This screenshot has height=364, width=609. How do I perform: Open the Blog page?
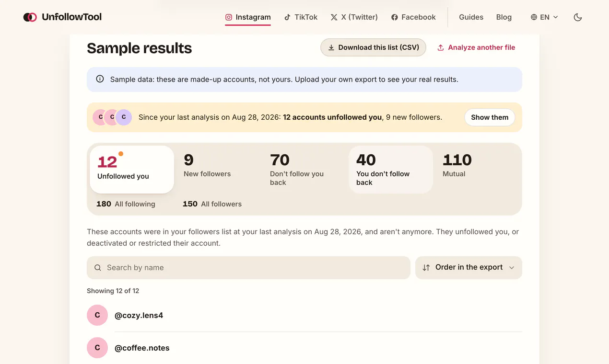504,17
